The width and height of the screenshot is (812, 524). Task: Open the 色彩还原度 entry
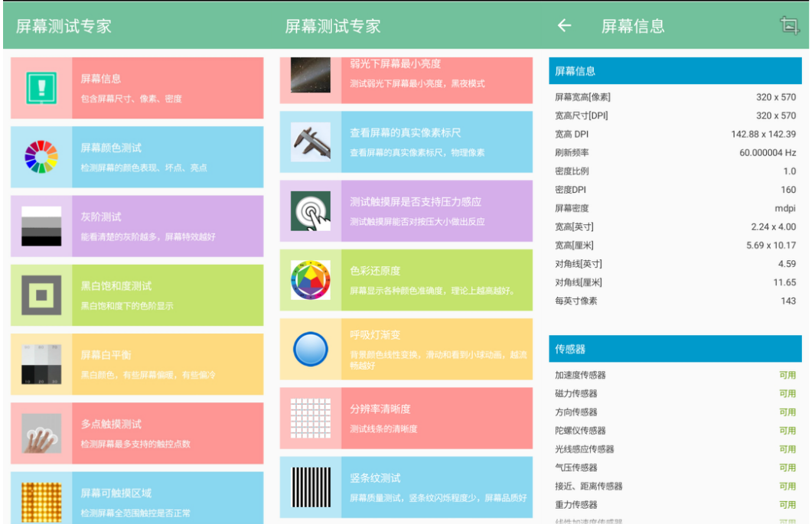click(406, 280)
